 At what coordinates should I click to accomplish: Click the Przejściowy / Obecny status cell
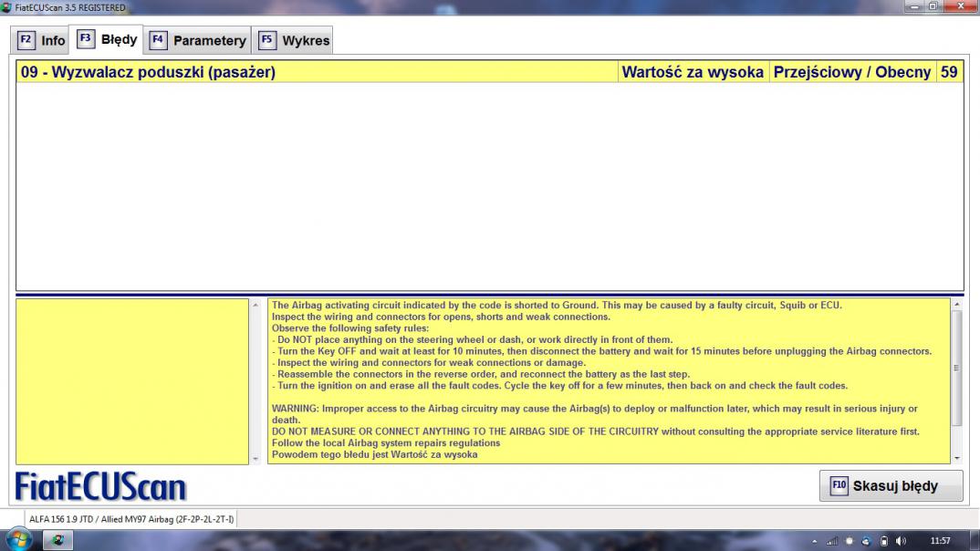[852, 72]
